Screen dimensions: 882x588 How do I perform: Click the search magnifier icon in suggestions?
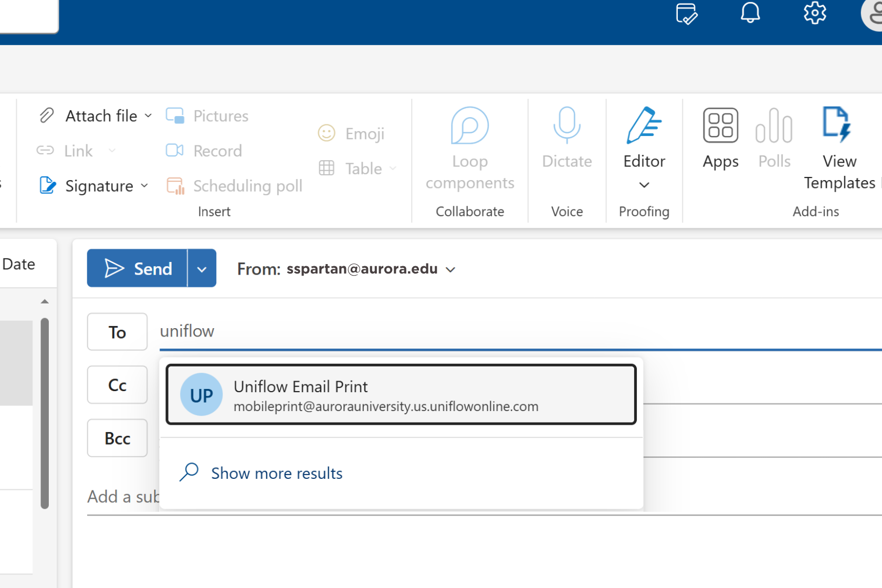[x=189, y=472]
